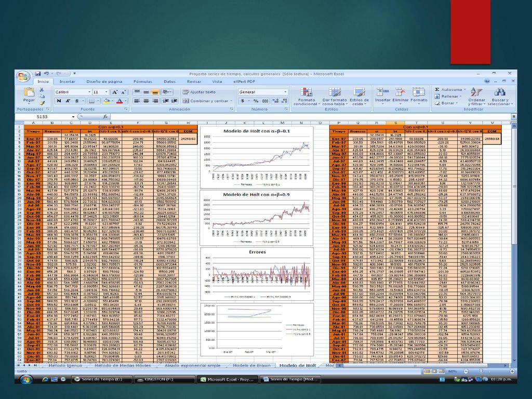The image size is (532, 399).
Task: Pick the Format Painter brush
Action: pyautogui.click(x=42, y=103)
